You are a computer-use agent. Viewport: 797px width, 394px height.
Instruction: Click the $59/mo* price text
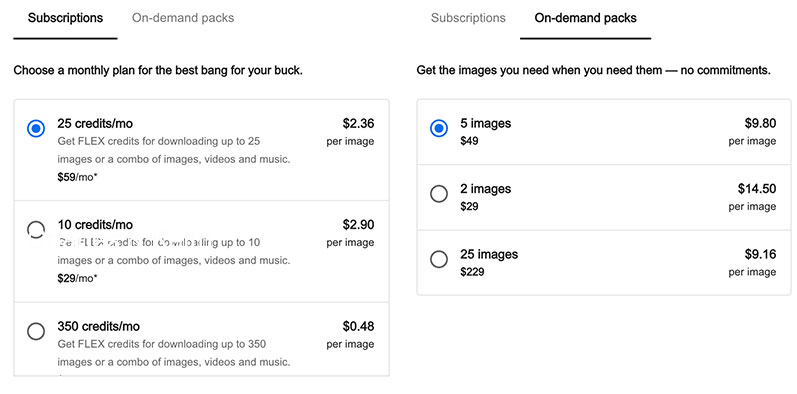click(77, 177)
